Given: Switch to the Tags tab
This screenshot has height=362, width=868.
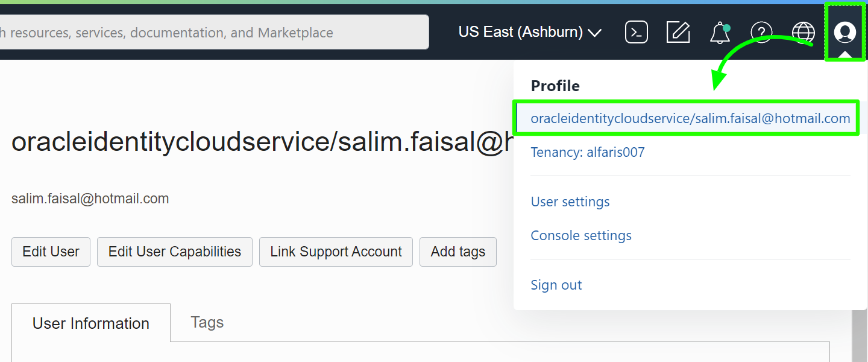Looking at the screenshot, I should click(x=207, y=323).
